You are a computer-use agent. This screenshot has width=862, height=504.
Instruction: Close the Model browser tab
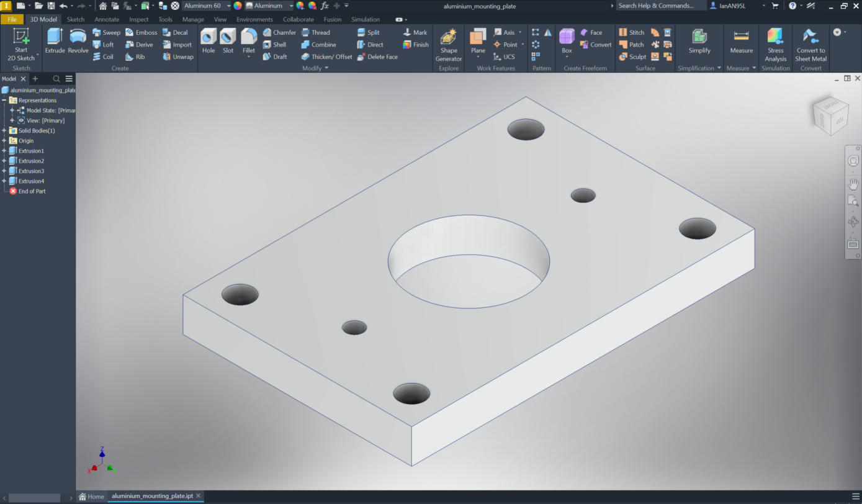coord(24,79)
